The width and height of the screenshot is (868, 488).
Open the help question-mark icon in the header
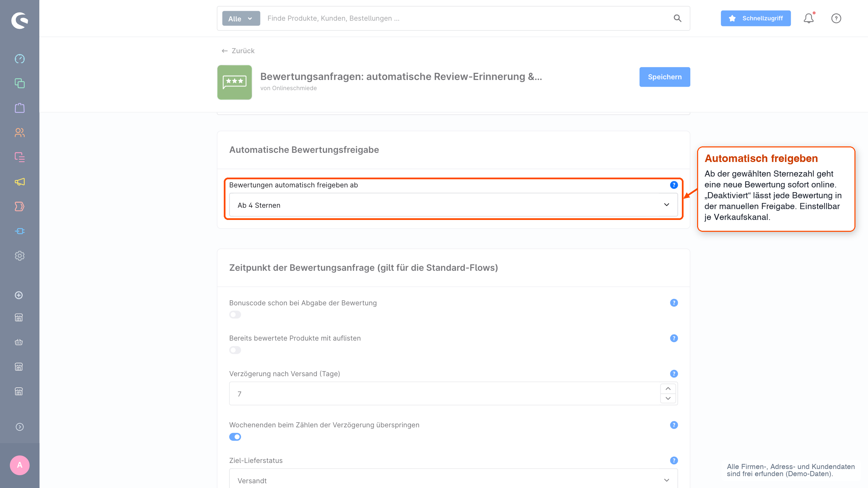click(x=836, y=18)
